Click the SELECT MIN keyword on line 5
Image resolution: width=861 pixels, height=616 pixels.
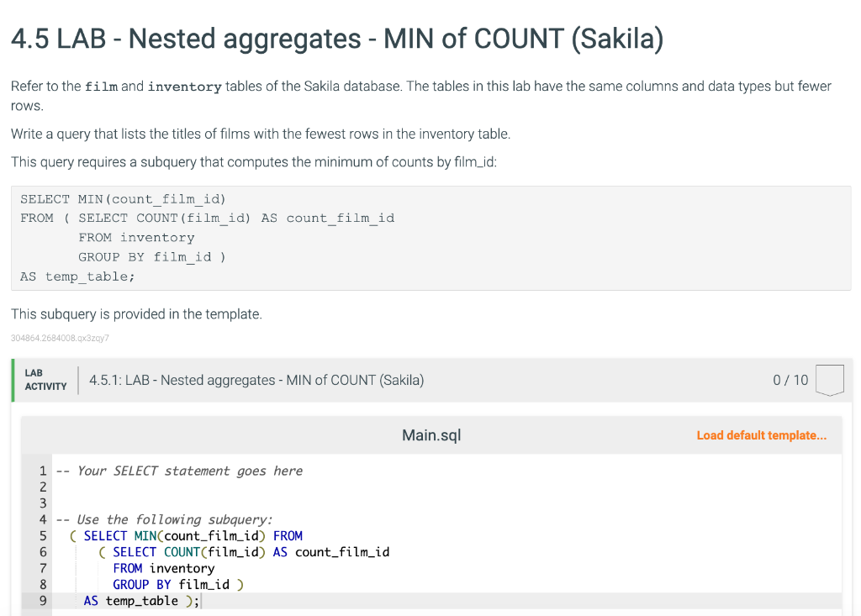point(119,536)
